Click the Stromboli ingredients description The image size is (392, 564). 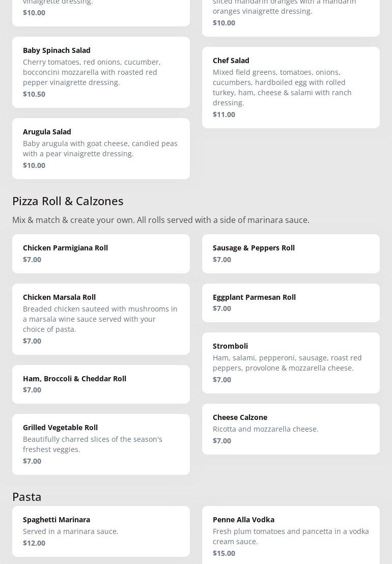(x=287, y=362)
